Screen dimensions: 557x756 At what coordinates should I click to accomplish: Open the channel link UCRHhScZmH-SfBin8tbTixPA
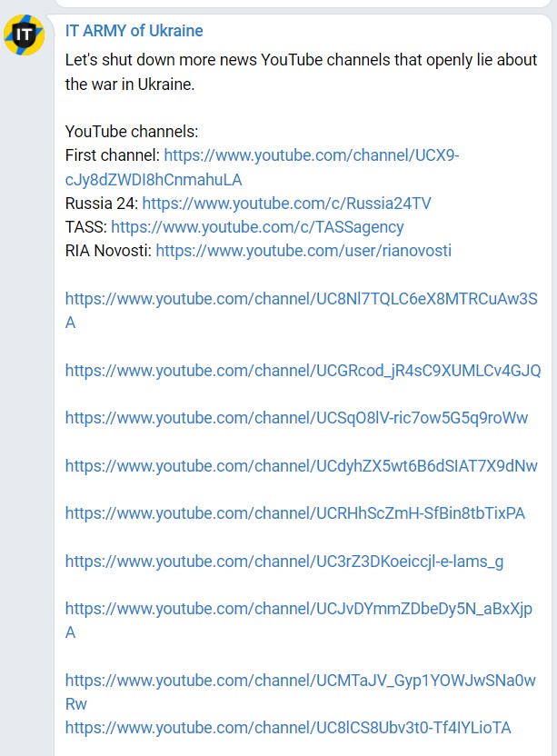click(295, 513)
